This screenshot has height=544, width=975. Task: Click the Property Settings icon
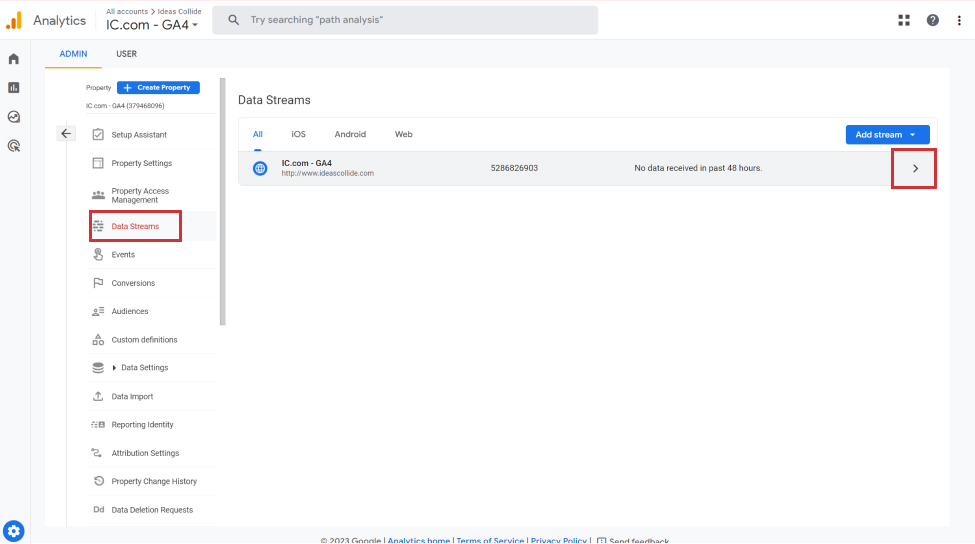[x=98, y=163]
